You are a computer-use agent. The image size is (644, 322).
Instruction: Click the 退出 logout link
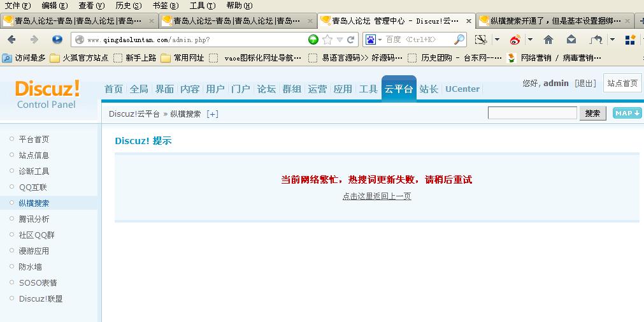click(585, 84)
